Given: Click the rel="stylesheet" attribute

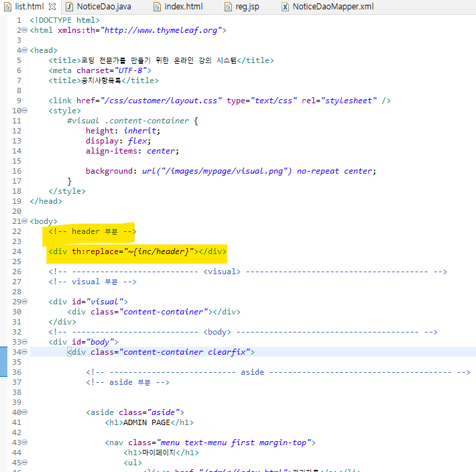Looking at the screenshot, I should click(339, 101).
